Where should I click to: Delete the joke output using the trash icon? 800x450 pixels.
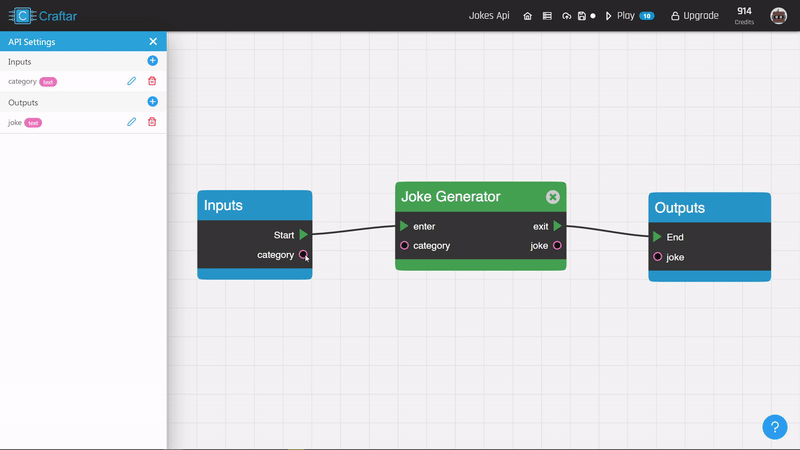pyautogui.click(x=152, y=122)
